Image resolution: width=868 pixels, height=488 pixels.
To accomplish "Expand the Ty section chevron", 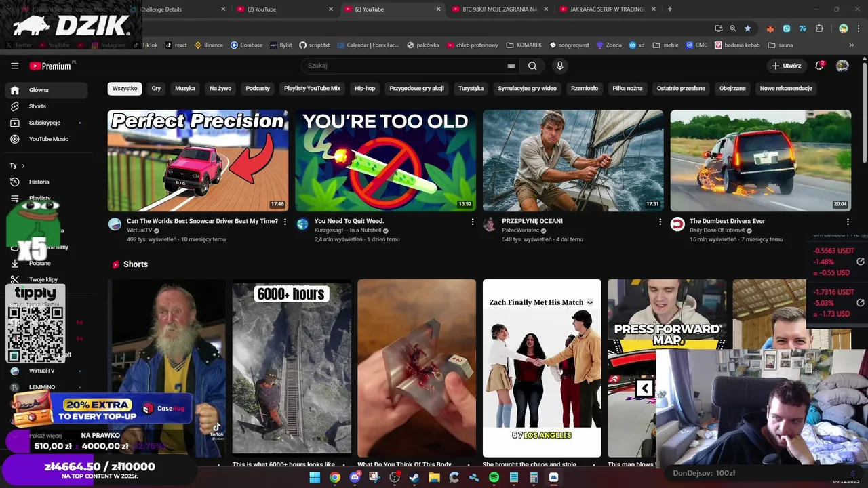I will pyautogui.click(x=23, y=165).
